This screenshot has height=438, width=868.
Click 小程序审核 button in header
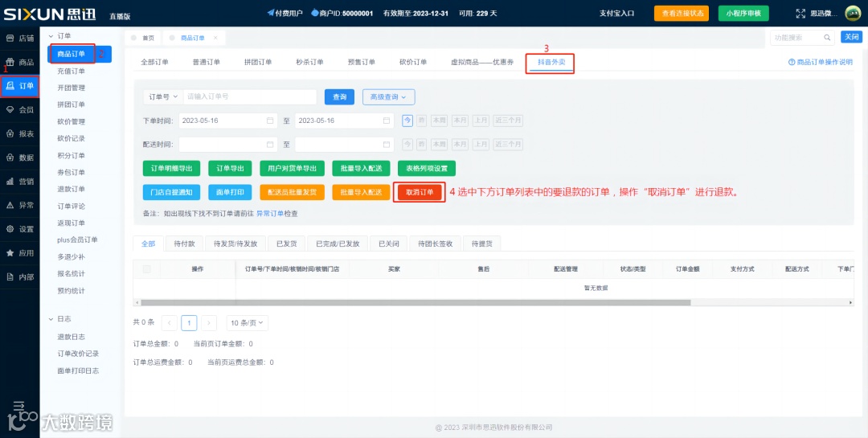point(743,14)
